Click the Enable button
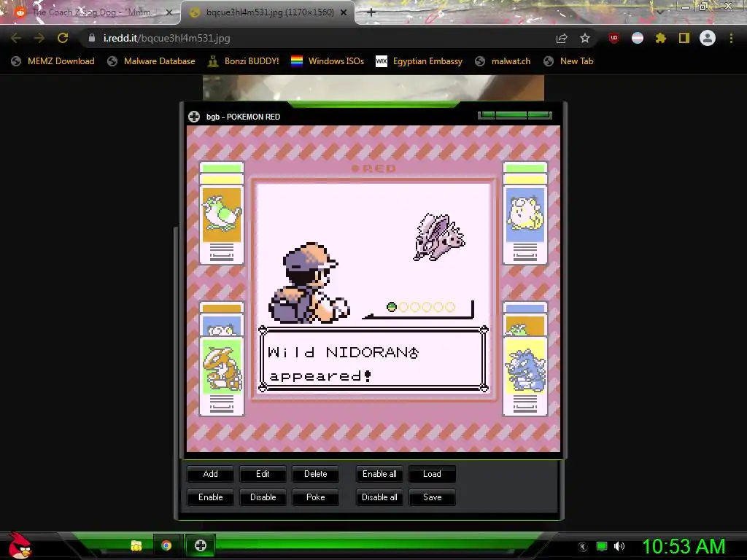This screenshot has height=560, width=747. (210, 497)
